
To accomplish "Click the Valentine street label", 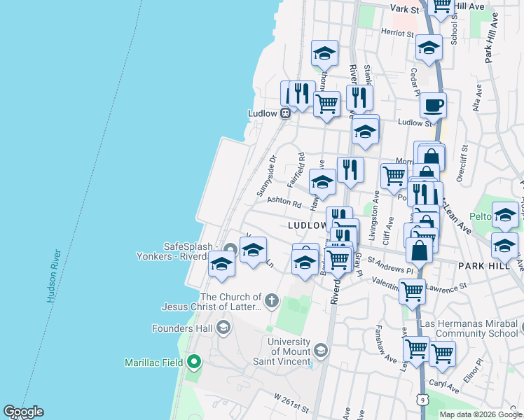I will click(x=385, y=283).
